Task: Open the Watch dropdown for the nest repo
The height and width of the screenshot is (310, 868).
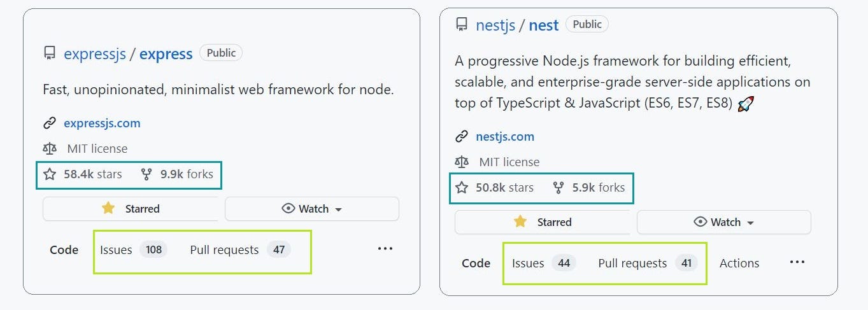Action: [723, 222]
